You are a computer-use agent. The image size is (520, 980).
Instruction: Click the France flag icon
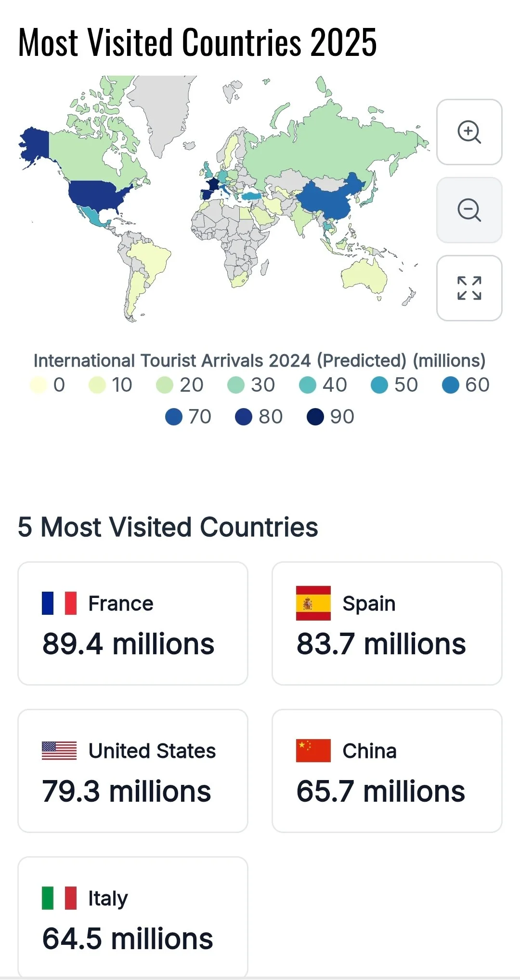point(59,603)
